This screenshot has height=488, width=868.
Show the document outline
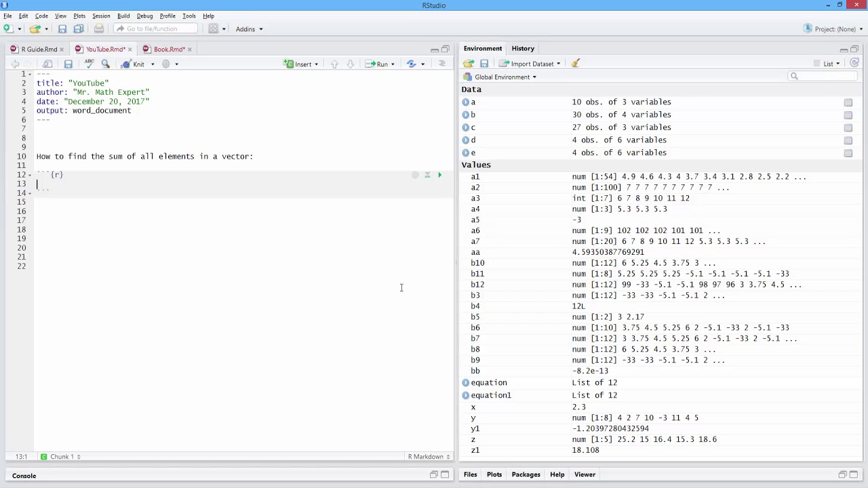pyautogui.click(x=442, y=64)
